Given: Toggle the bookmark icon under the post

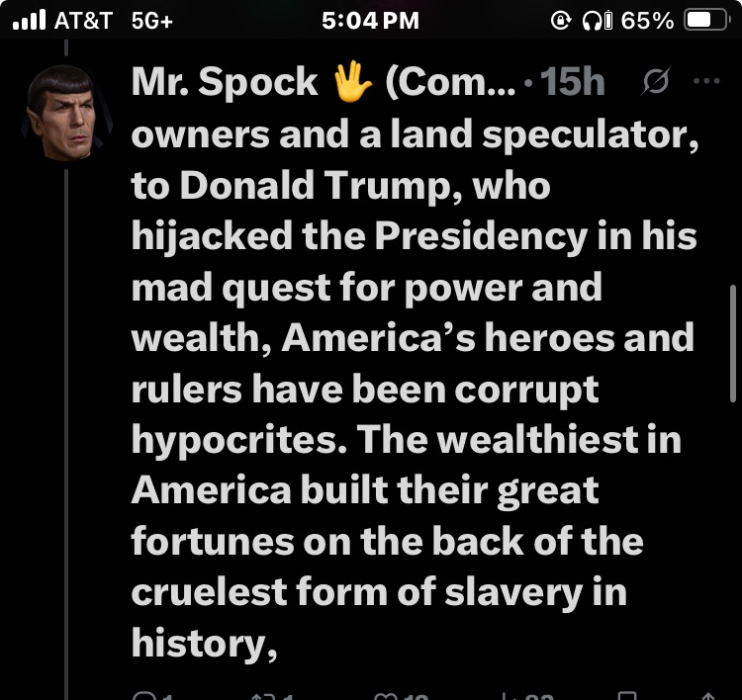Looking at the screenshot, I should point(626,695).
